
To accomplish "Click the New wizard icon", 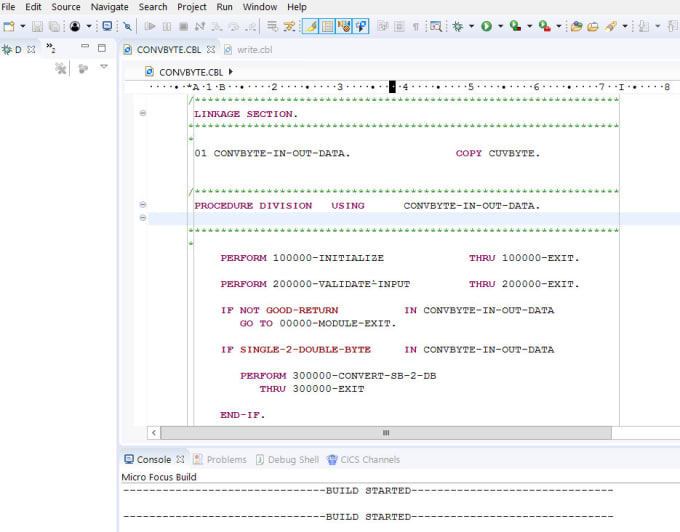I will [x=9, y=26].
